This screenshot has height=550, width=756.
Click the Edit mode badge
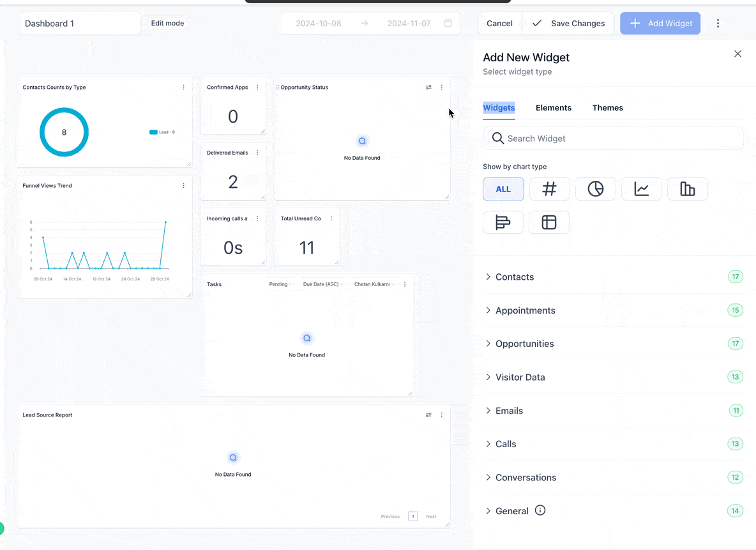click(x=167, y=23)
